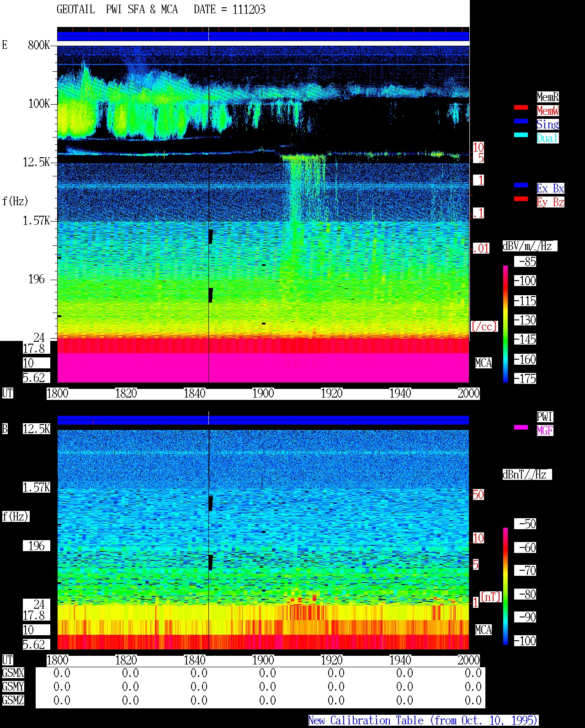Click the -85 color scale value

(x=525, y=262)
